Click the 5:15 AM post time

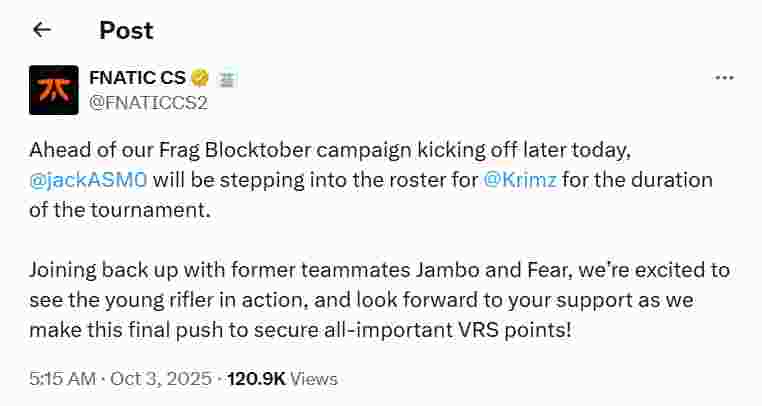(61, 379)
